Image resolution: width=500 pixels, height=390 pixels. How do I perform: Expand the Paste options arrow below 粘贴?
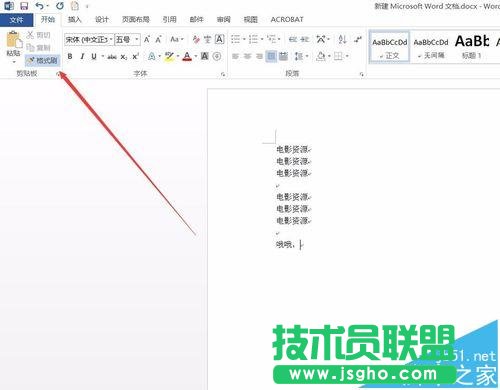pos(14,62)
